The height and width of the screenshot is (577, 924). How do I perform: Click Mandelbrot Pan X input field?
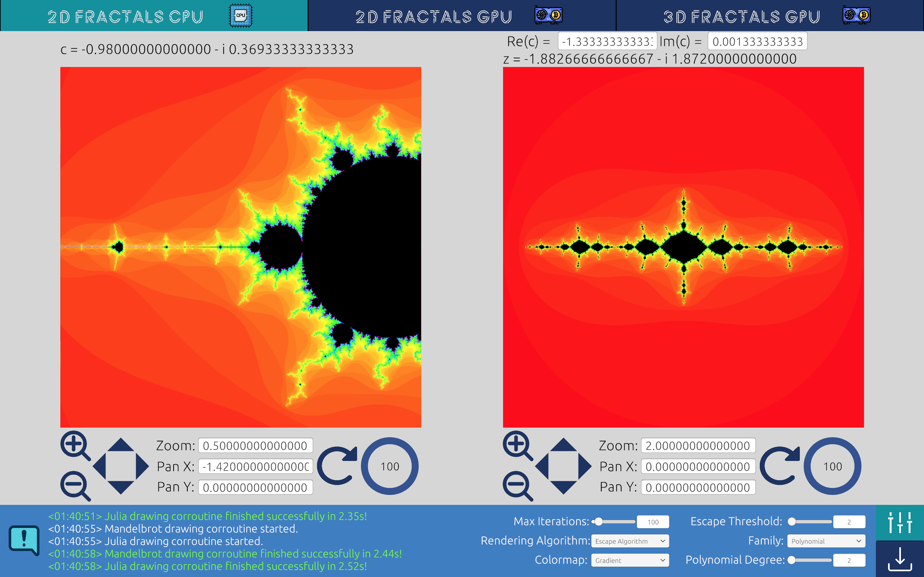[x=255, y=466]
